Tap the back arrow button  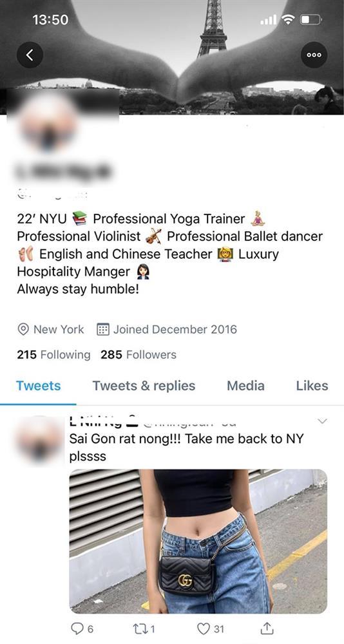(x=30, y=55)
